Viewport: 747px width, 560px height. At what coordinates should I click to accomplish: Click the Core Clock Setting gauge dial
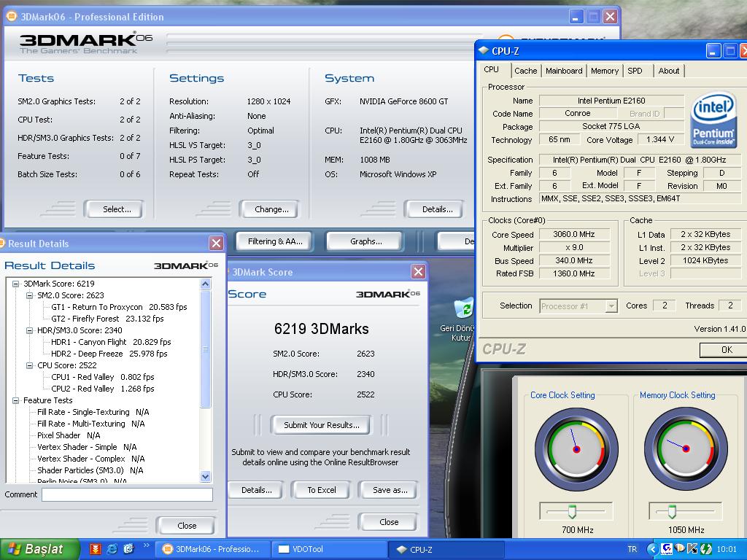point(576,449)
